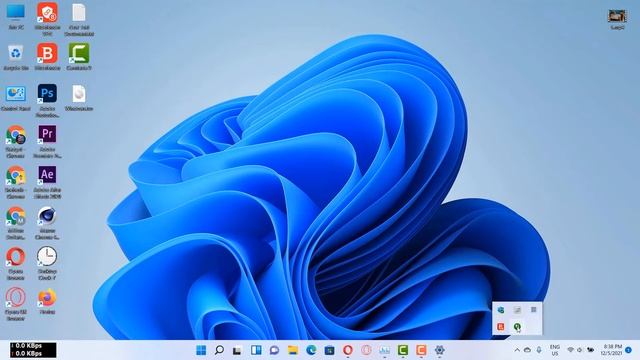Open the Chrome shortcut beside Cinema 4D
This screenshot has height=360, width=640.
click(16, 222)
